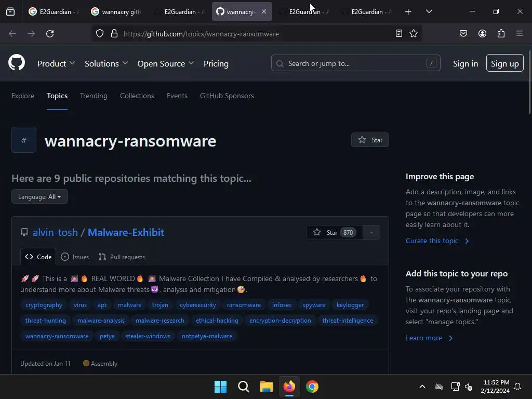
Task: Open the Events tab
Action: 177,96
